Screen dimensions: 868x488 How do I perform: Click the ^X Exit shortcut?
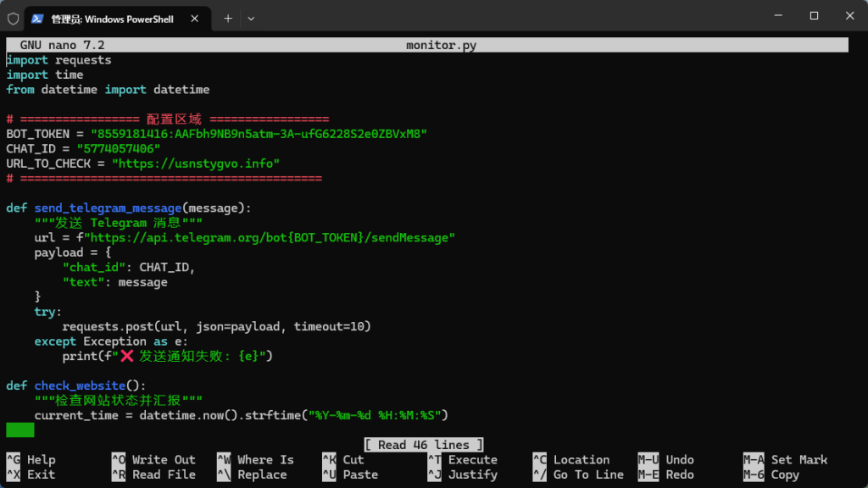point(31,474)
